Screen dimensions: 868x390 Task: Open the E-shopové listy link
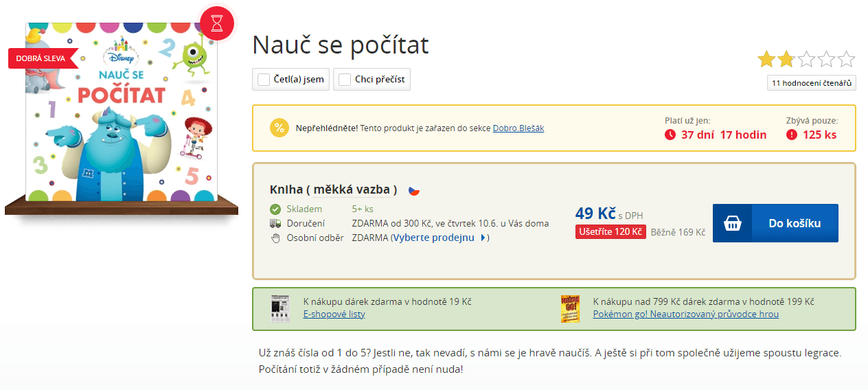[x=334, y=314]
